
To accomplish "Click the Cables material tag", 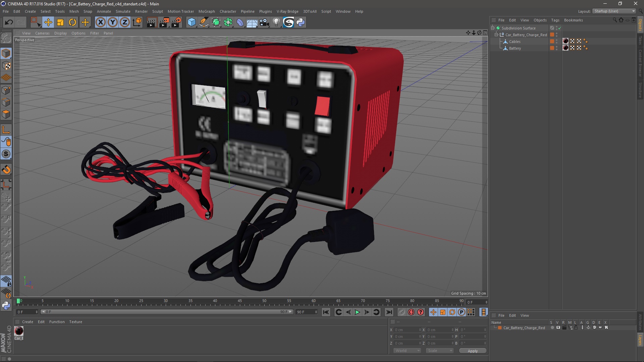I will tap(566, 41).
